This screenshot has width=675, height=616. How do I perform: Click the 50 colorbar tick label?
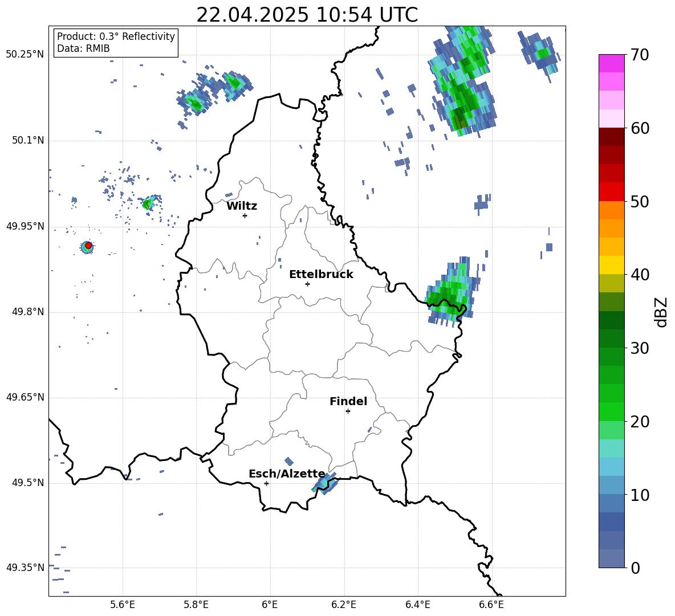640,202
